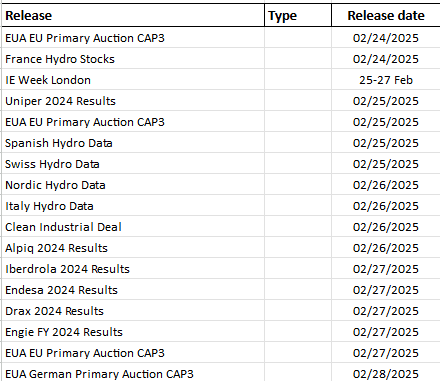Select the IE Week London cell

coord(133,80)
